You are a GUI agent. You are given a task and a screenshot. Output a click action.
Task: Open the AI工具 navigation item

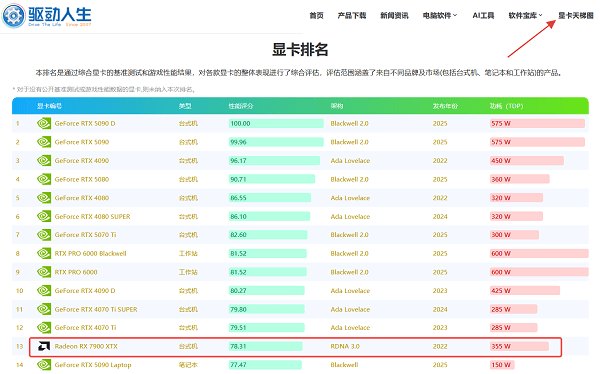pos(483,15)
